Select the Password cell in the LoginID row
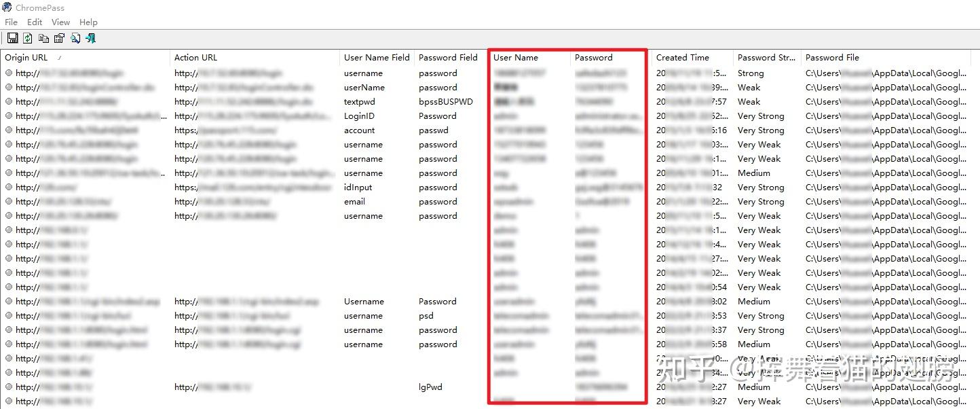Screen dimensions: 980x409 click(438, 116)
